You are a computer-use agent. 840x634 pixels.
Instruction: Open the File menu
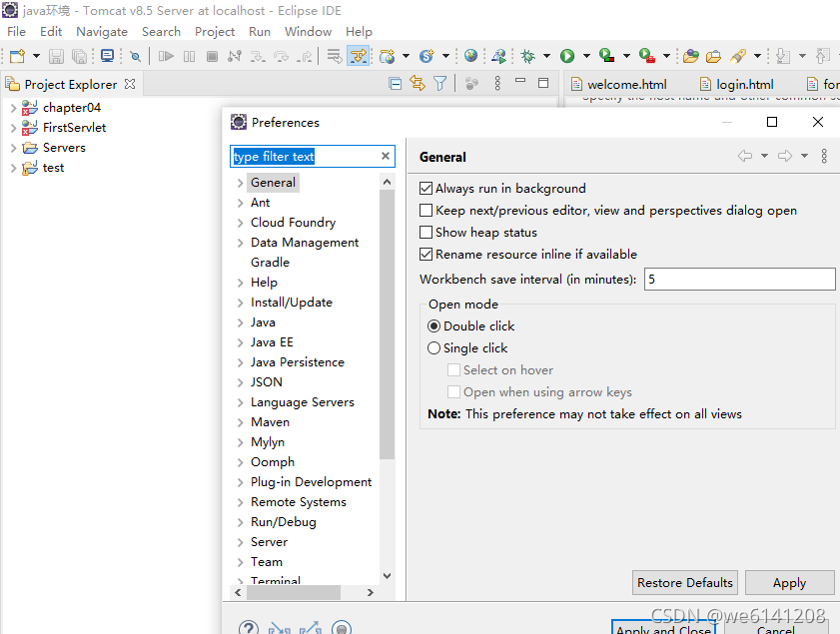pos(16,32)
